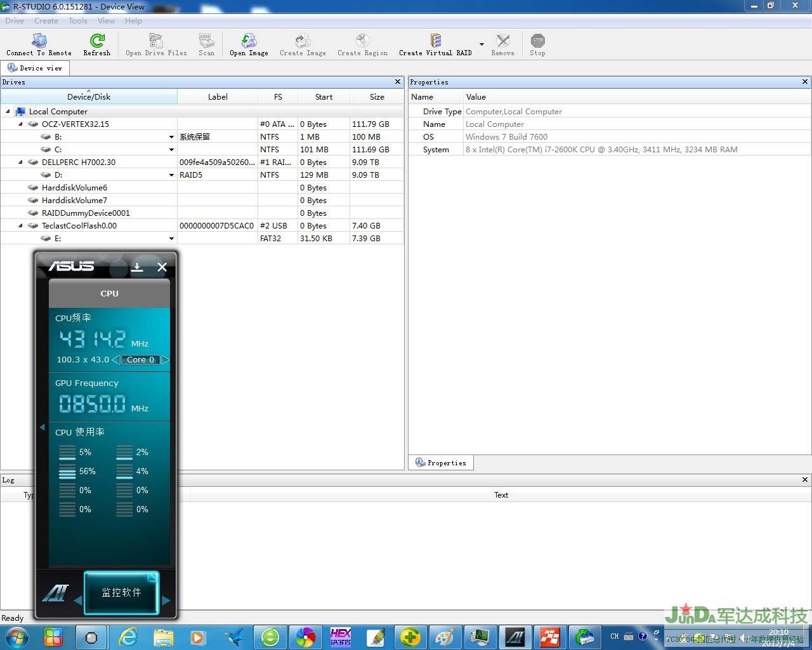Open the Help menu
Viewport: 812px width, 650px height.
pos(133,21)
